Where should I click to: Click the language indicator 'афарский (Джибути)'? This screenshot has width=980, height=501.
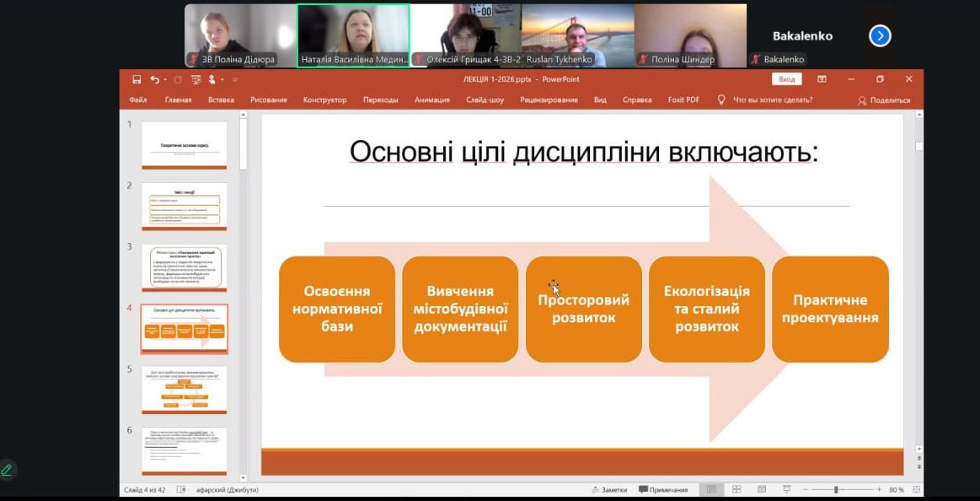[x=228, y=490]
